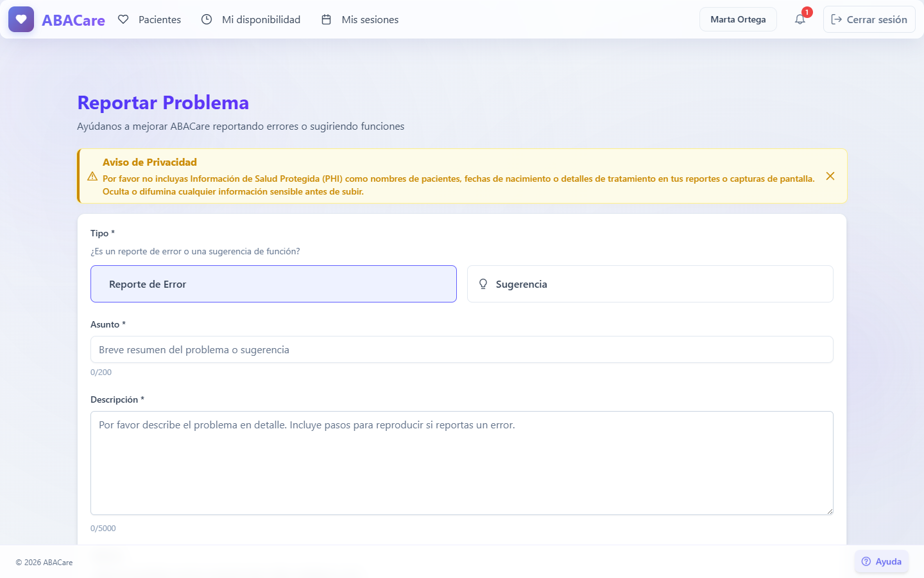The height and width of the screenshot is (578, 924).
Task: Dismiss the Aviso de Privacidad banner
Action: 830,176
